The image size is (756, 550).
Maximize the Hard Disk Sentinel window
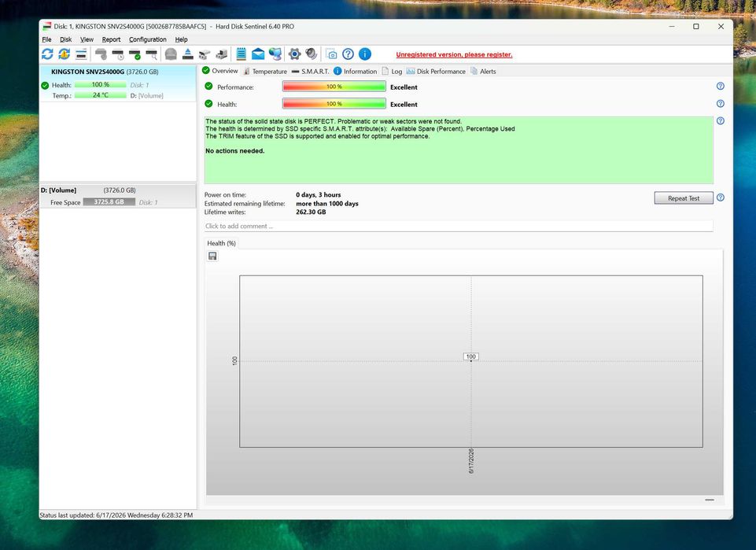tap(695, 27)
